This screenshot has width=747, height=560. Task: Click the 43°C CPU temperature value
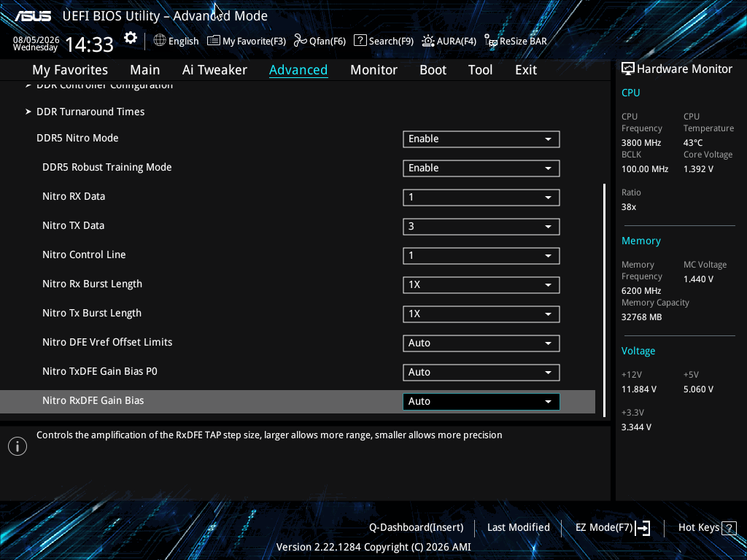pyautogui.click(x=693, y=143)
